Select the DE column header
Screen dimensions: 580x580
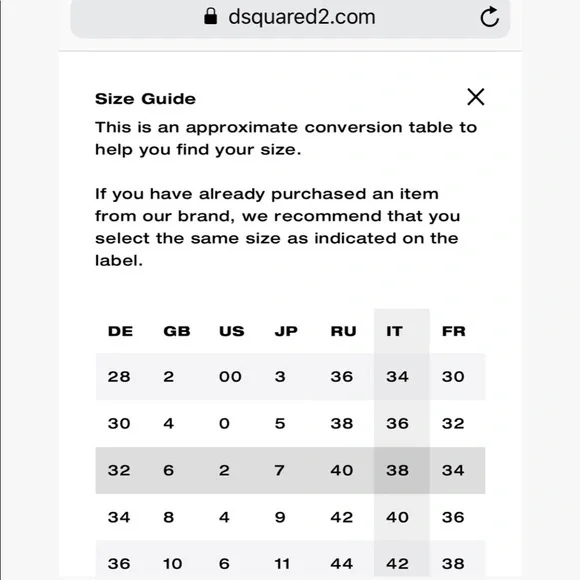[x=120, y=331]
